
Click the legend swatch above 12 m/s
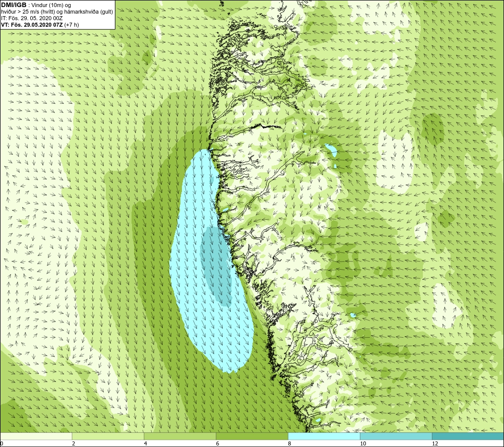[x=468, y=436]
